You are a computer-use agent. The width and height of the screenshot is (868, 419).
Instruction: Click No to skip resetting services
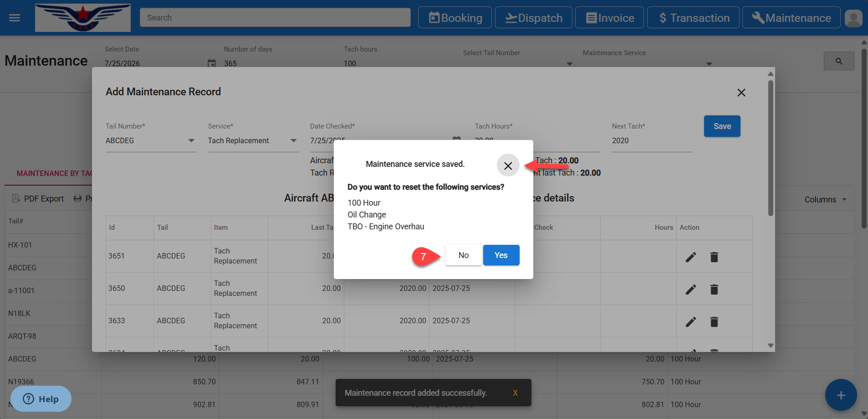[x=463, y=255]
